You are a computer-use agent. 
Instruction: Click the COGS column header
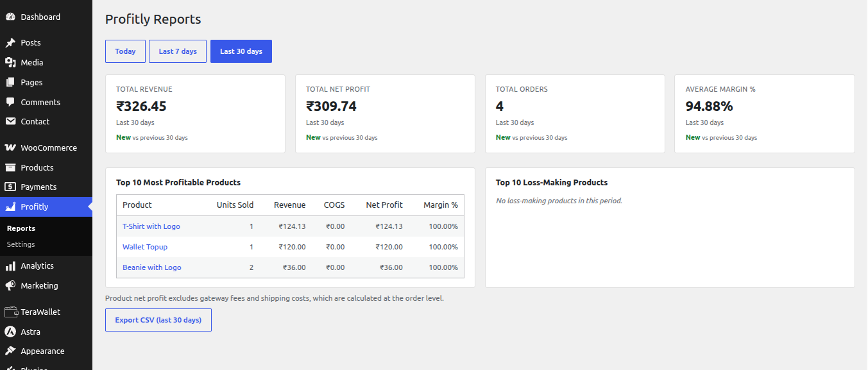coord(334,205)
